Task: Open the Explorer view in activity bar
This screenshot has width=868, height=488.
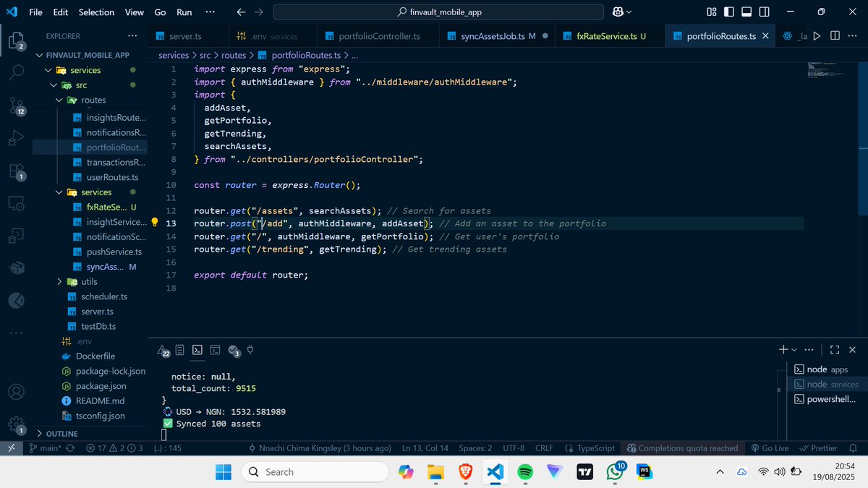Action: (16, 40)
